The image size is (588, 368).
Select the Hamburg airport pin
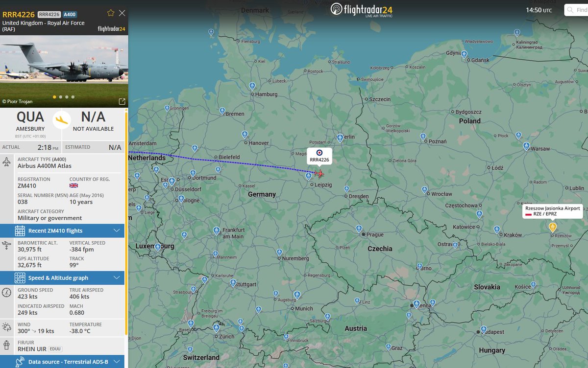pyautogui.click(x=252, y=86)
